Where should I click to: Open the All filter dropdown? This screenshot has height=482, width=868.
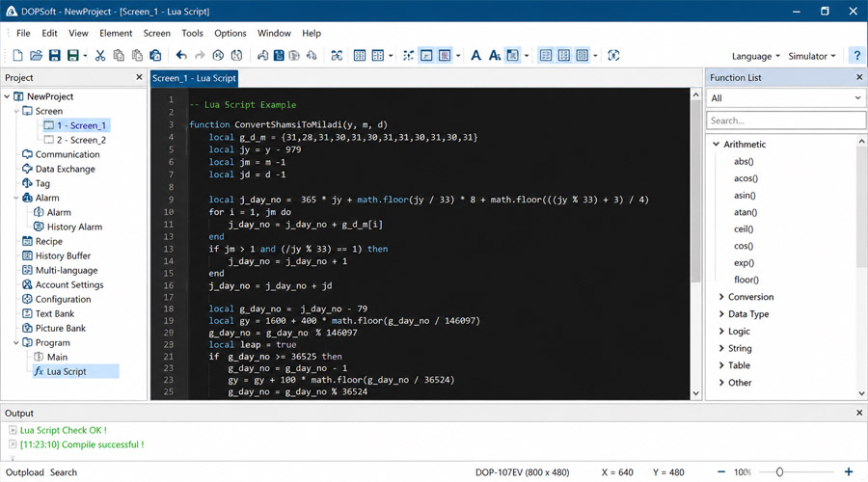click(786, 98)
